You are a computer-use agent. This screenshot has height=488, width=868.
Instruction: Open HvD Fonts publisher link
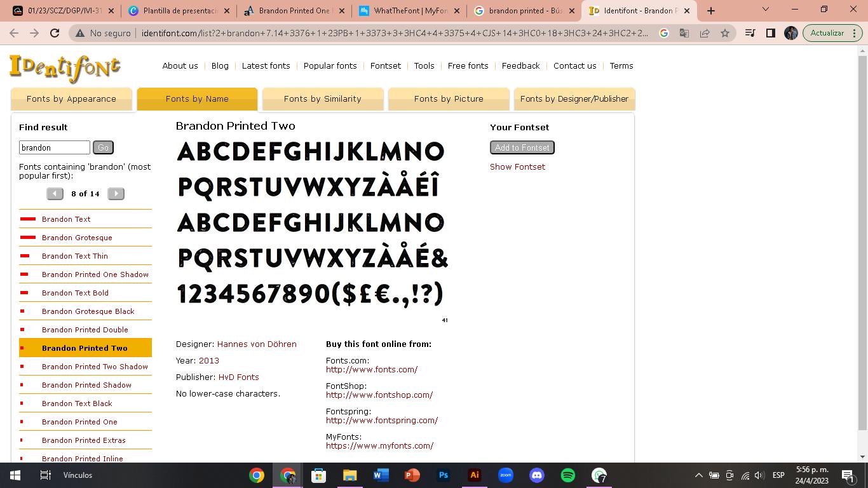point(239,377)
